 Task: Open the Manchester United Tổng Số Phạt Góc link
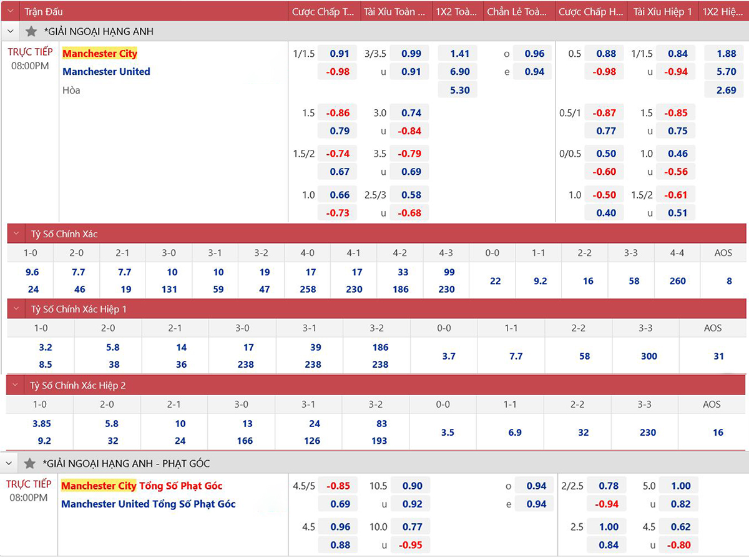[x=149, y=504]
